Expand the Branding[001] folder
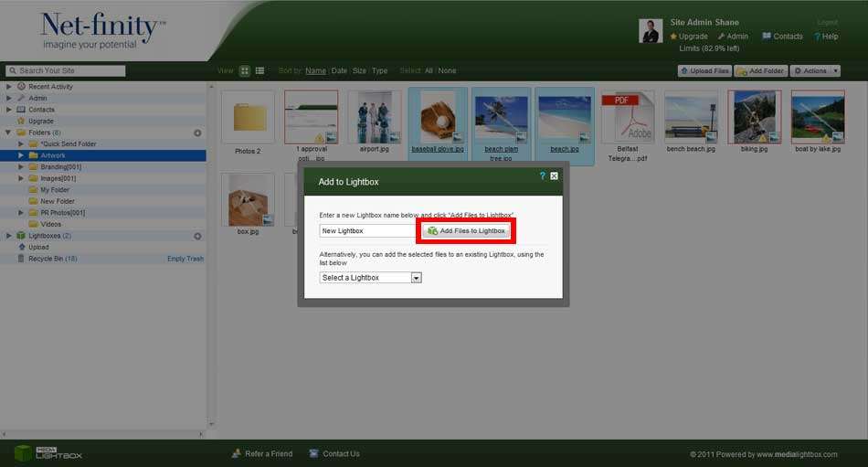The image size is (868, 467). [x=21, y=167]
